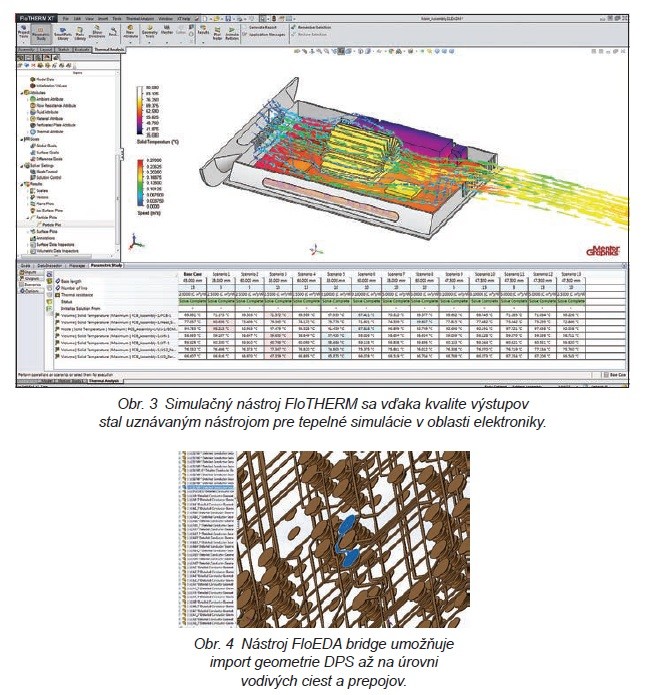The image size is (645, 695).
Task: Open the Results ribbon button
Action: [203, 30]
